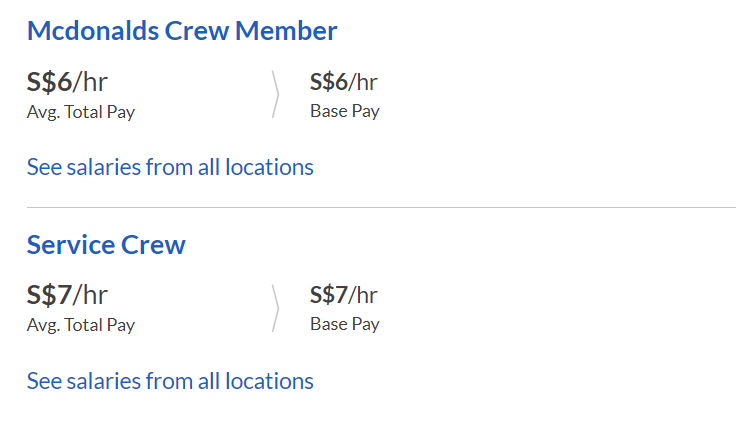Click the S$6/hr base pay value
The height and width of the screenshot is (421, 736).
point(343,82)
